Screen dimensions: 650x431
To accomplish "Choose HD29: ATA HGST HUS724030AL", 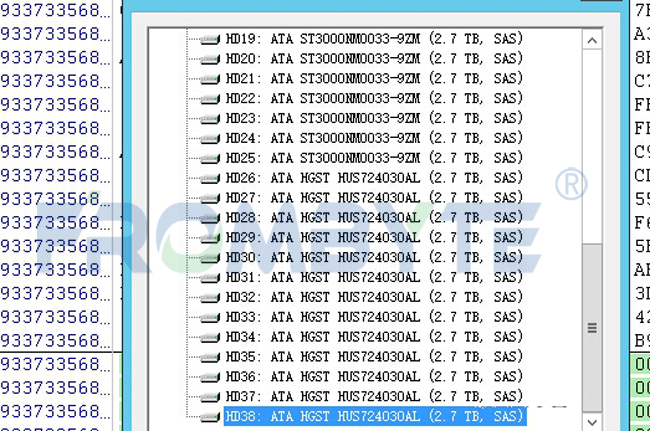I will [x=374, y=237].
